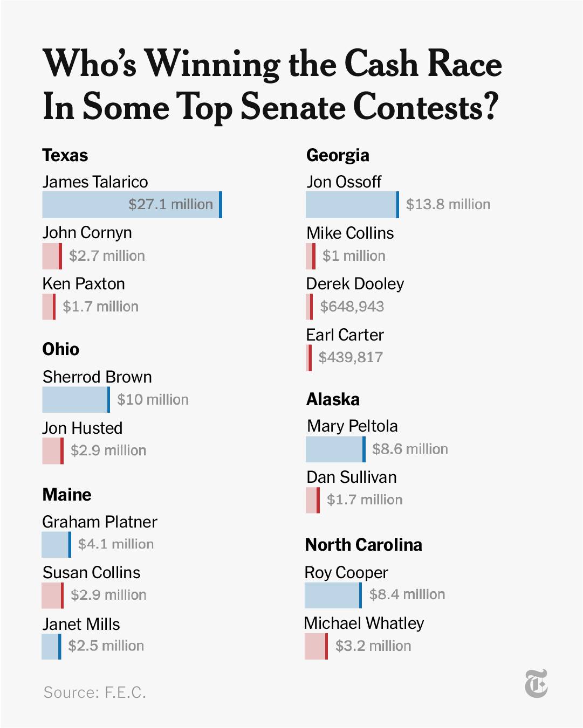Select Dan Sullivan's $1.7 million value
The height and width of the screenshot is (728, 583).
coord(365,500)
